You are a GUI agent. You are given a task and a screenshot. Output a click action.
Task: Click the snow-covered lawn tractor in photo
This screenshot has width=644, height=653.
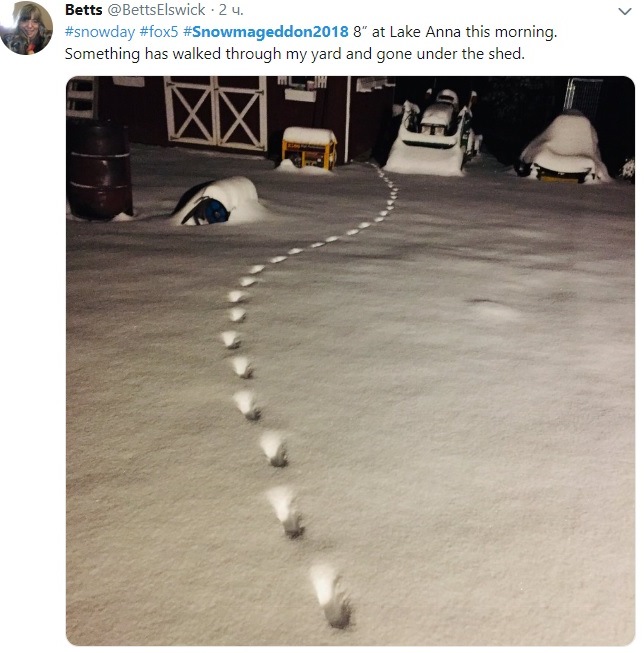[433, 133]
